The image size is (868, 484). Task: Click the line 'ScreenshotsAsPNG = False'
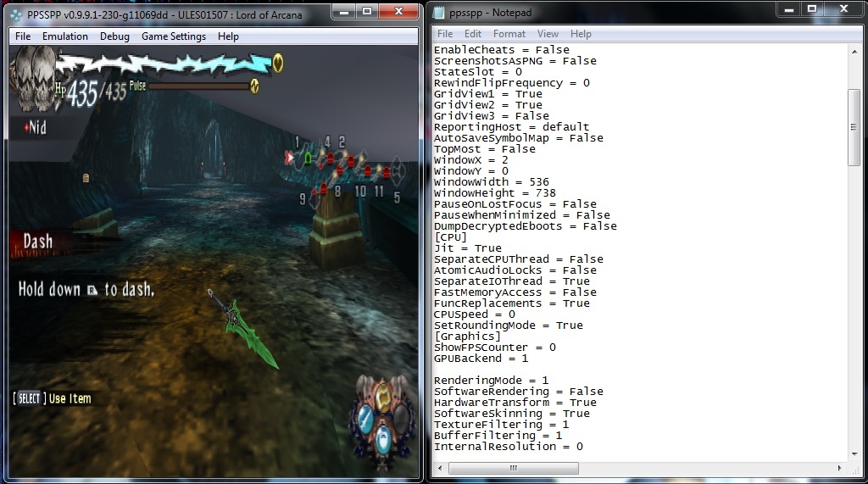pyautogui.click(x=515, y=61)
